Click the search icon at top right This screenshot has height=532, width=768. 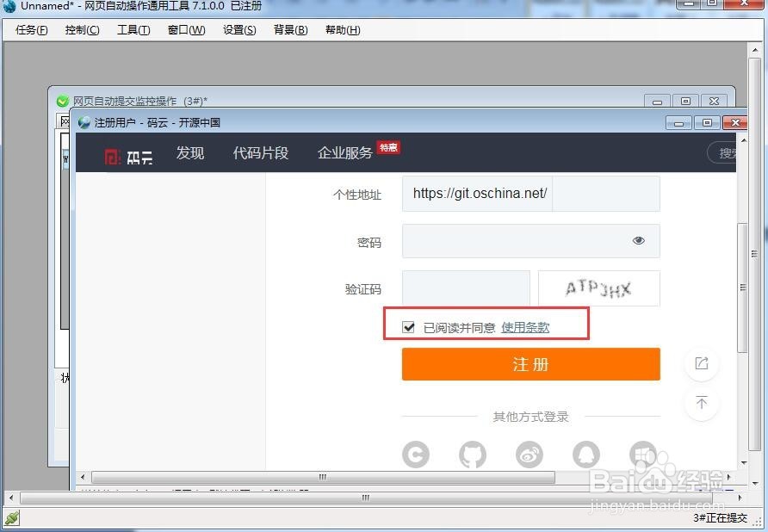[x=726, y=152]
